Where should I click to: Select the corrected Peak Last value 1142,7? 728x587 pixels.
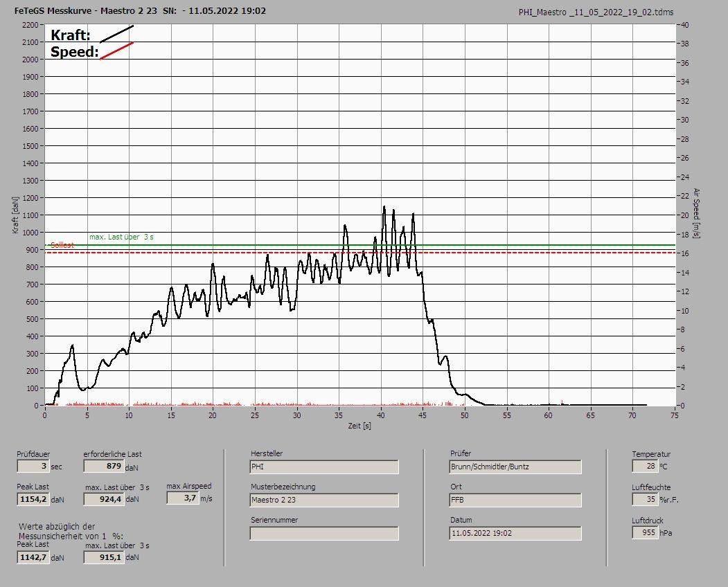click(33, 557)
